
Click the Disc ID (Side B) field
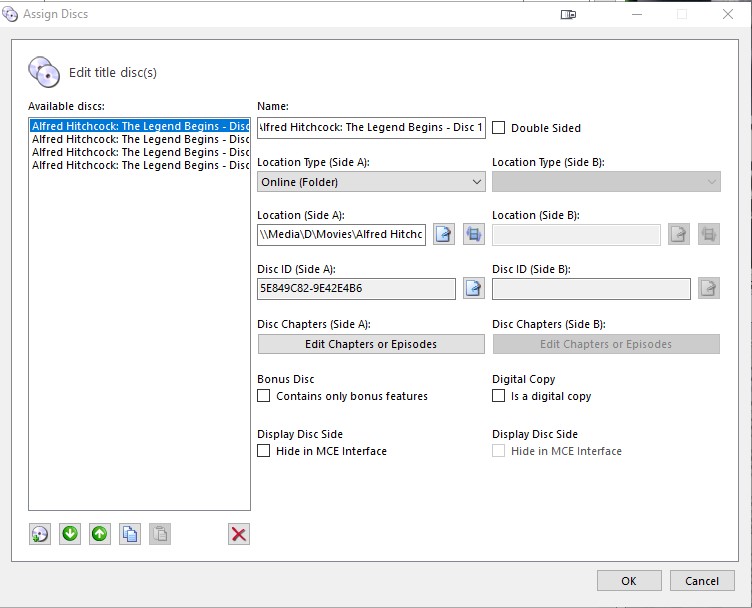(591, 289)
